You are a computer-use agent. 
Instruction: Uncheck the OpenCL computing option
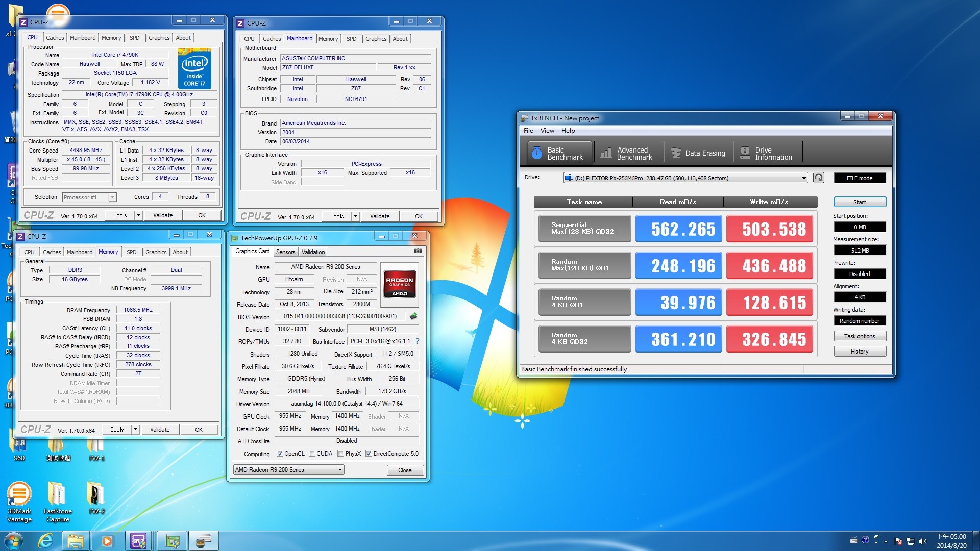(280, 453)
